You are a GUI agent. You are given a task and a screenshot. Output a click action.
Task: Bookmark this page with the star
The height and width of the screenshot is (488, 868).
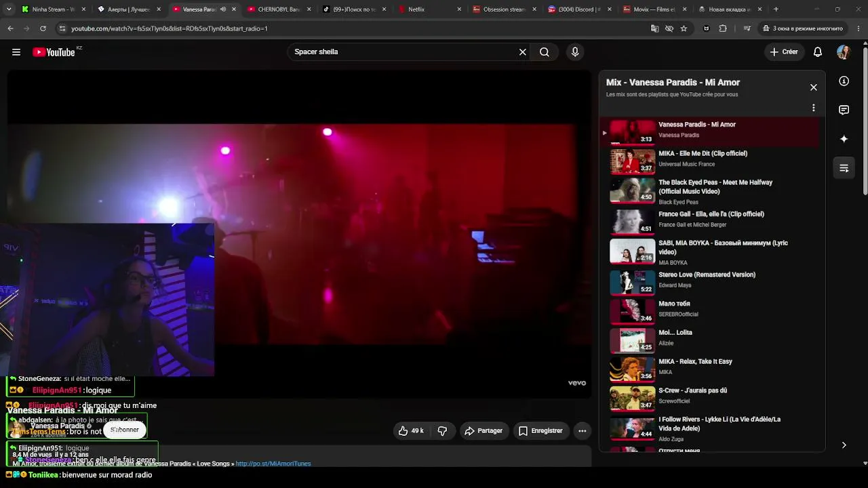pyautogui.click(x=684, y=28)
